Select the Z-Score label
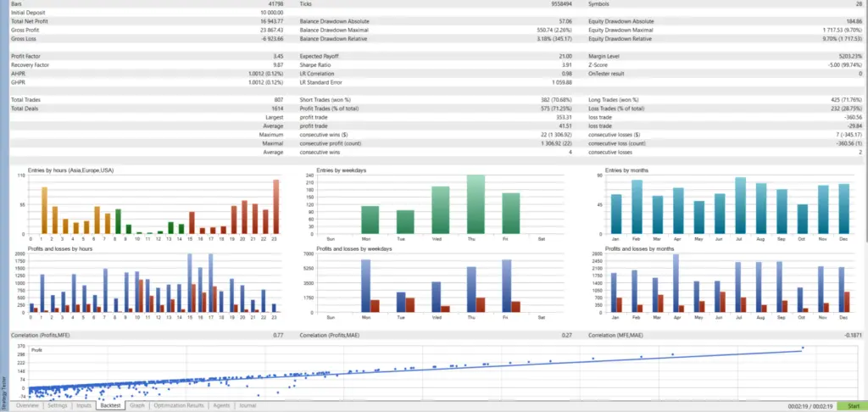 (598, 64)
